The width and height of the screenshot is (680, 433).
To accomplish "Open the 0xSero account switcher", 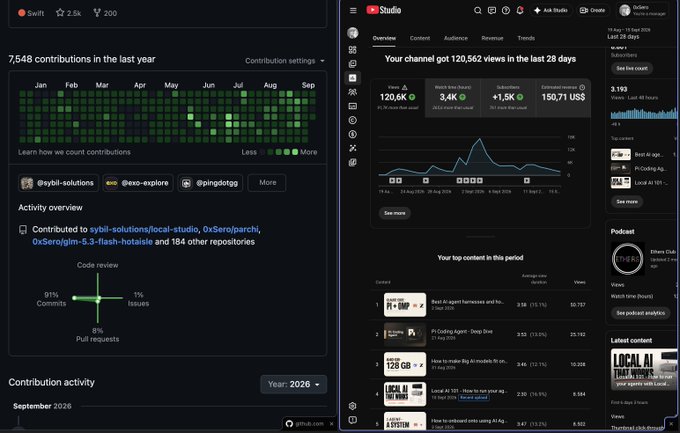I will coord(644,10).
